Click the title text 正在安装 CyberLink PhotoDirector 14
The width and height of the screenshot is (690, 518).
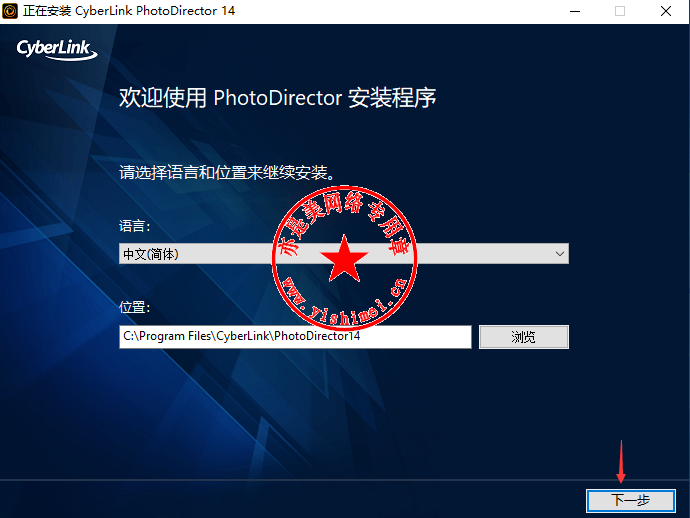point(129,11)
